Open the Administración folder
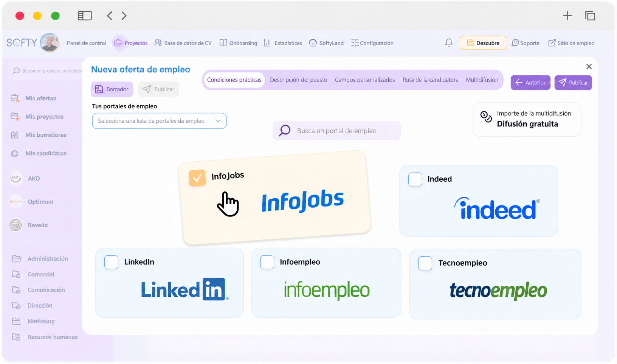This screenshot has height=364, width=617. coord(40,259)
